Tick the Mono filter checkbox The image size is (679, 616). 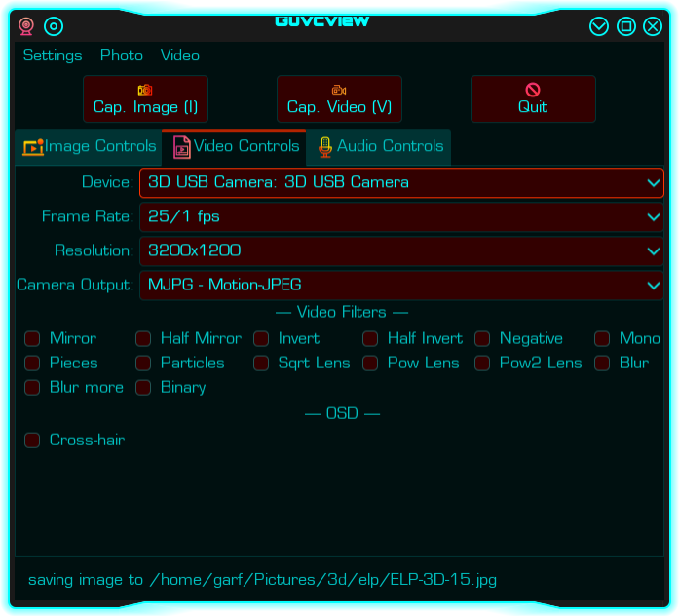tap(602, 339)
